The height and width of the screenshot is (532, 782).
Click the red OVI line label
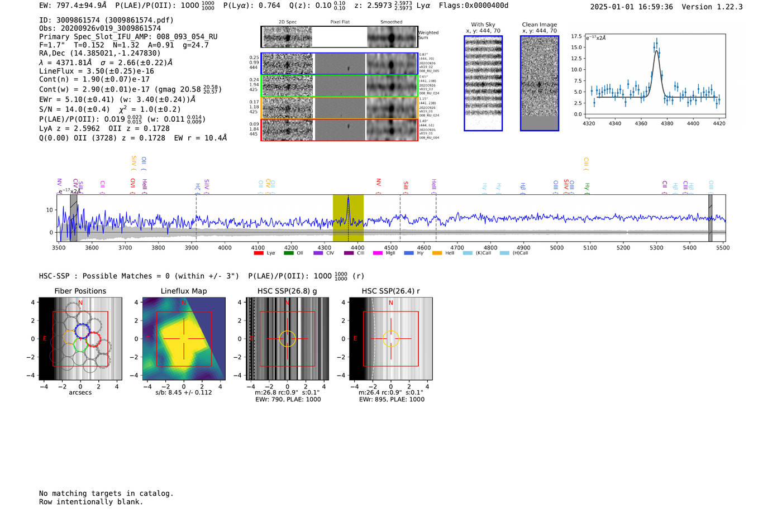[x=133, y=185]
